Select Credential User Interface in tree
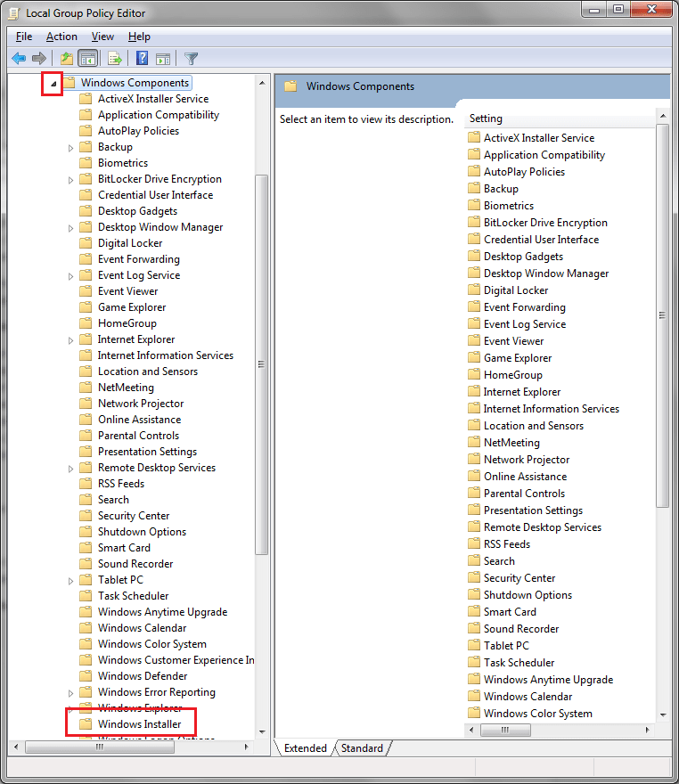The height and width of the screenshot is (784, 679). 156,195
